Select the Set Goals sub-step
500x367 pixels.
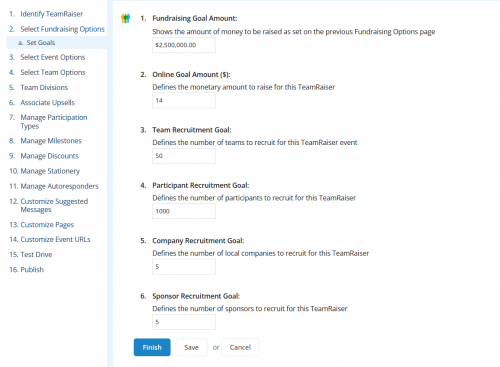[x=41, y=43]
